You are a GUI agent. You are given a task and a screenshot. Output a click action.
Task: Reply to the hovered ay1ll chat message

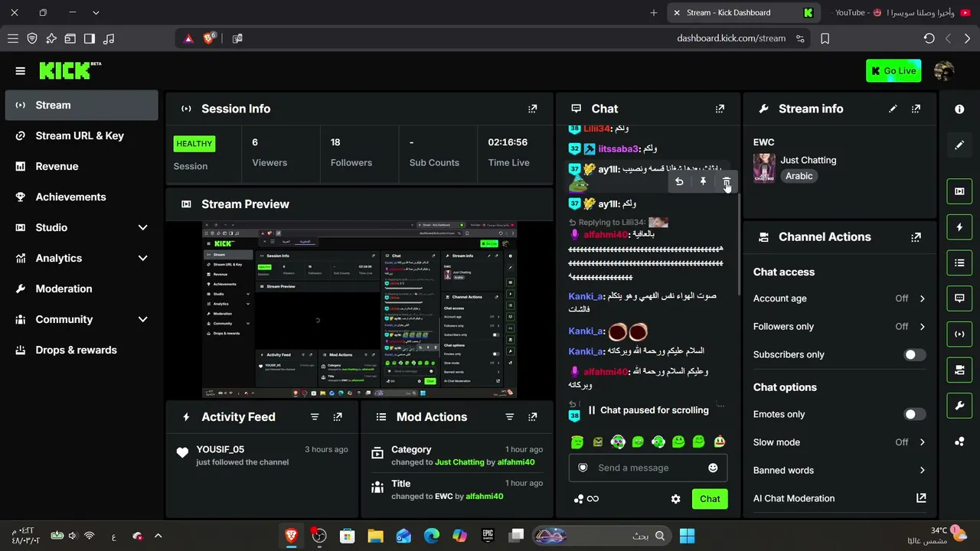pyautogui.click(x=679, y=181)
